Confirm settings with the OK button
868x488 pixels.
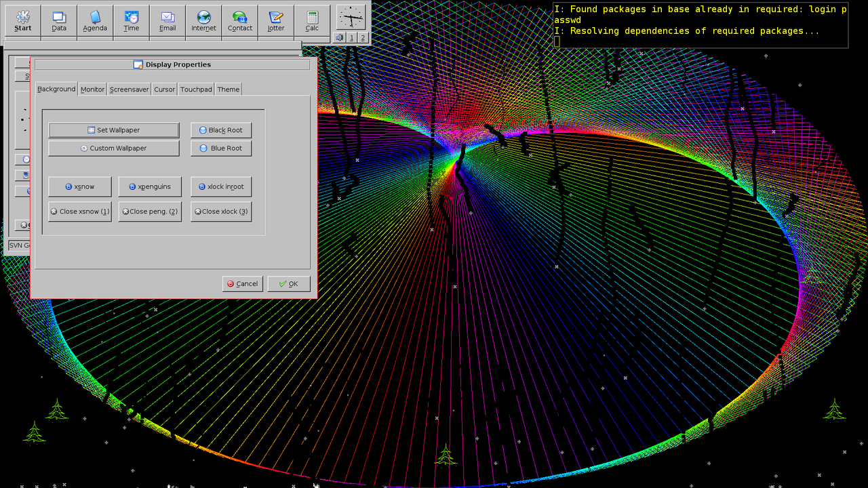click(289, 283)
